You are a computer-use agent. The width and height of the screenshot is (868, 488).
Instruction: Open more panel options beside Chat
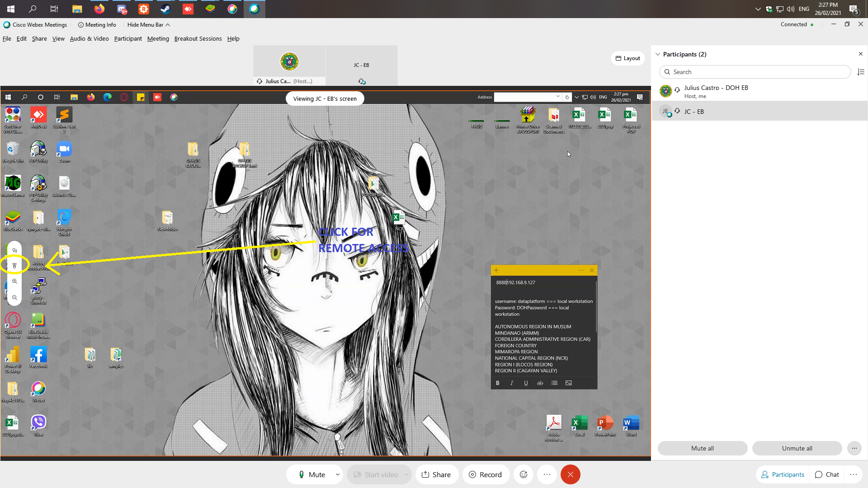click(x=854, y=474)
